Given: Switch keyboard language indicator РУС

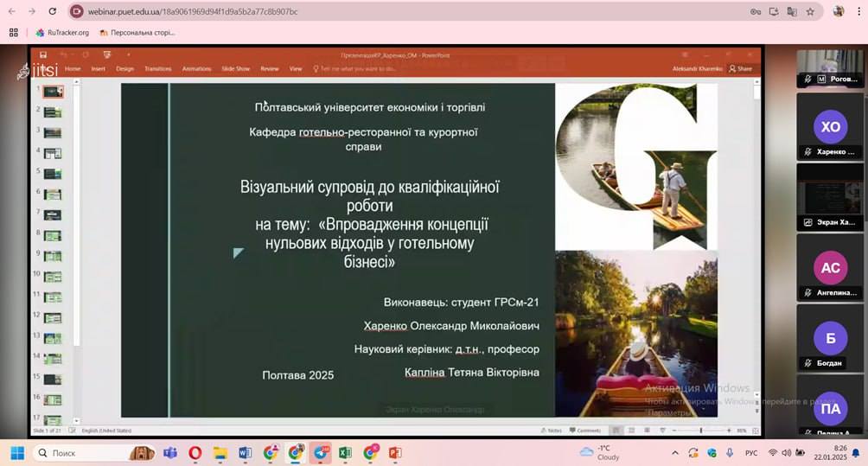Looking at the screenshot, I should [x=751, y=452].
